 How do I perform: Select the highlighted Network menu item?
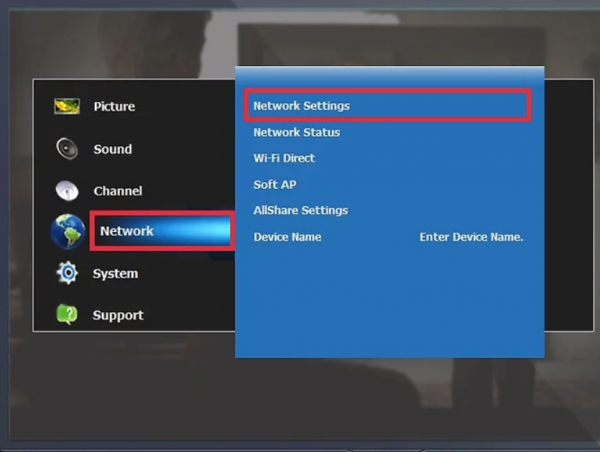(162, 231)
